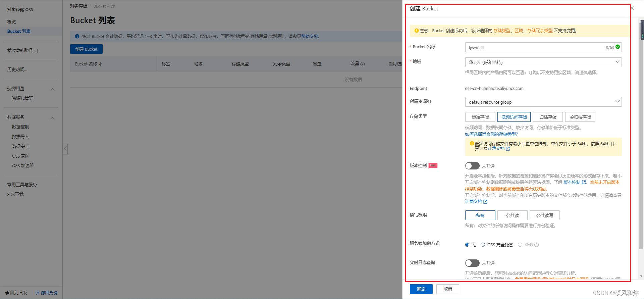Screen dimensions: 644x299
Task: Select 低频访问存储 storage type
Action: pos(514,117)
